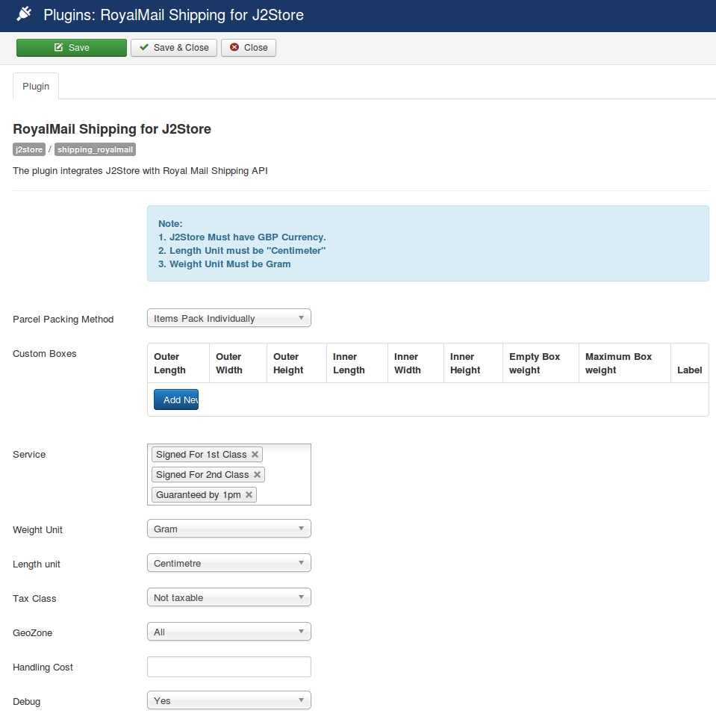716x728 pixels.
Task: Switch to the Plugin tab
Action: click(36, 87)
